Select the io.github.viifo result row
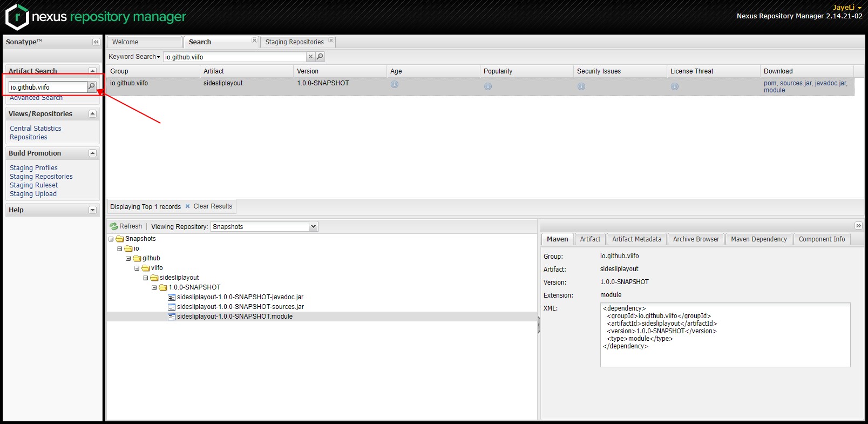 pos(480,87)
